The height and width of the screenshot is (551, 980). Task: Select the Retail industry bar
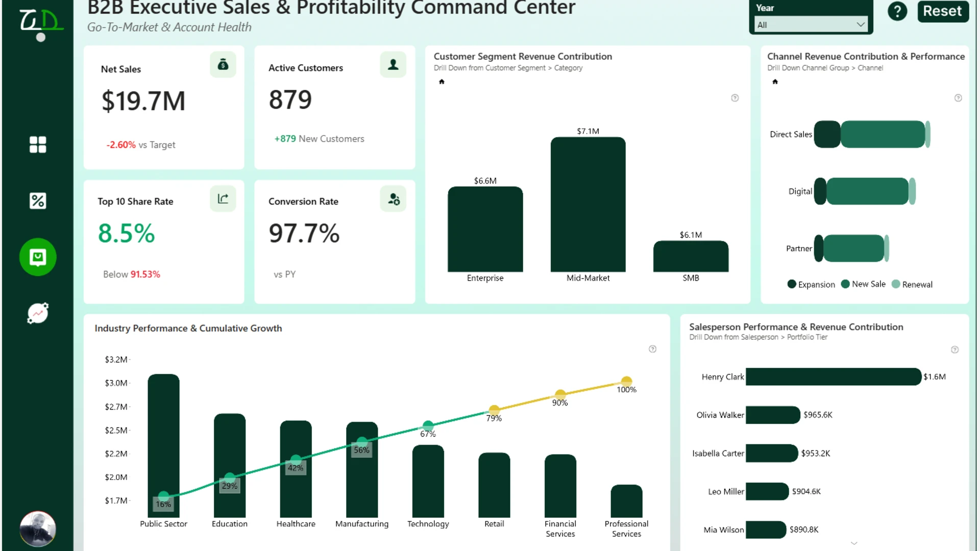click(494, 485)
